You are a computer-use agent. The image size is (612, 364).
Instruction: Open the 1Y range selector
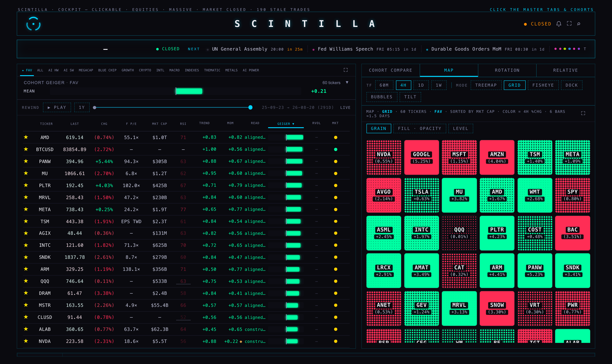pos(82,107)
